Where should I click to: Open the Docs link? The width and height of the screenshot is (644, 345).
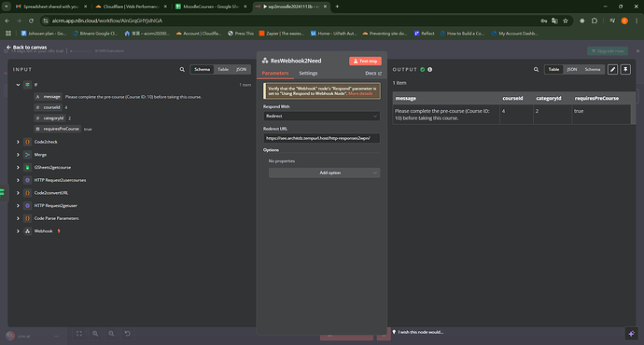(x=373, y=73)
